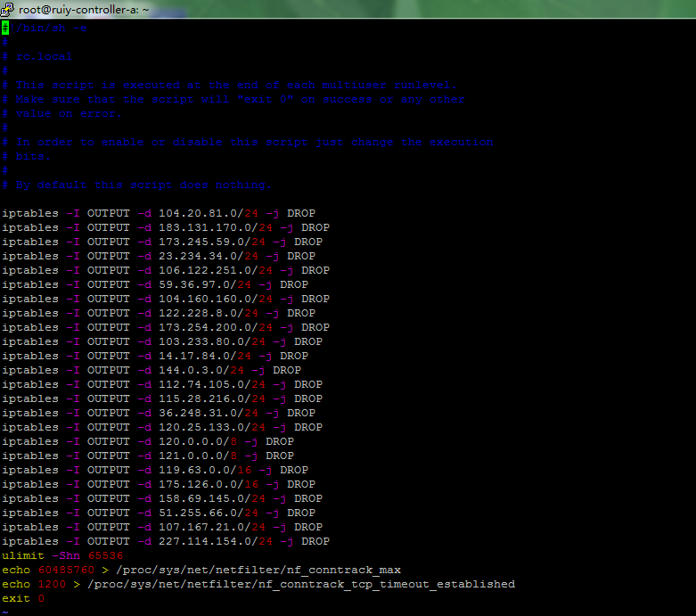Image resolution: width=696 pixels, height=616 pixels.
Task: Click the iptables line for 103.233.80.0/24
Action: click(162, 341)
